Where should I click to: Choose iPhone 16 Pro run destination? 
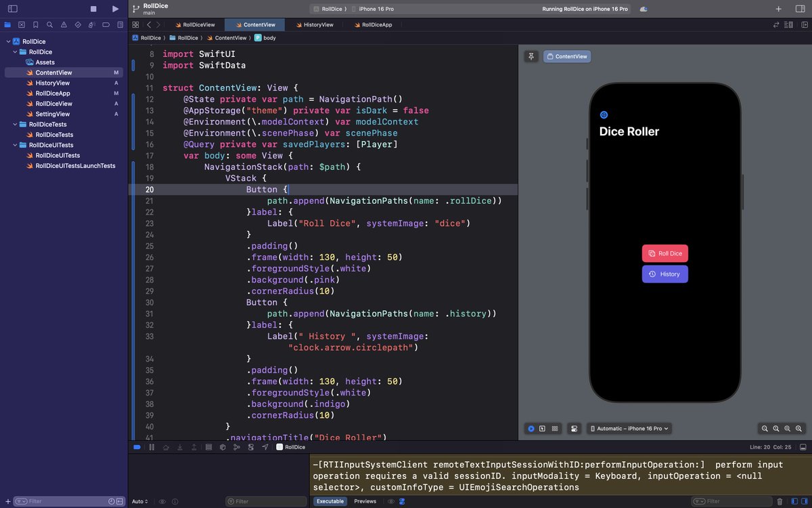372,9
